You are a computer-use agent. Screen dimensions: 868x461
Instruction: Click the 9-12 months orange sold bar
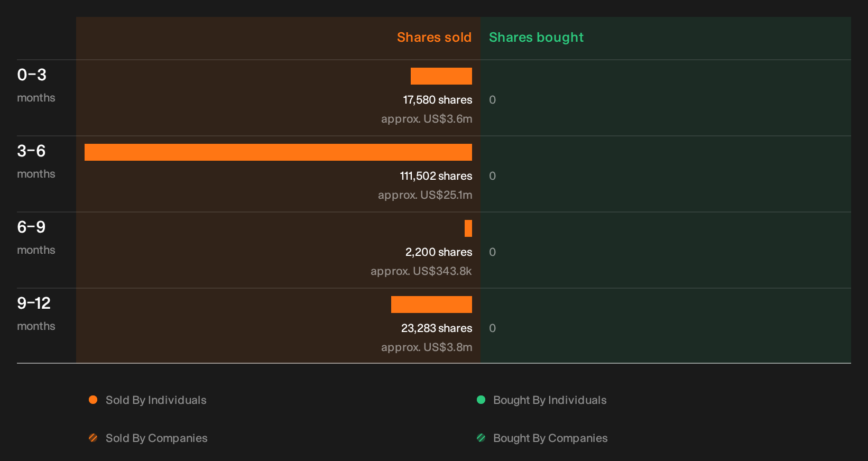click(431, 305)
